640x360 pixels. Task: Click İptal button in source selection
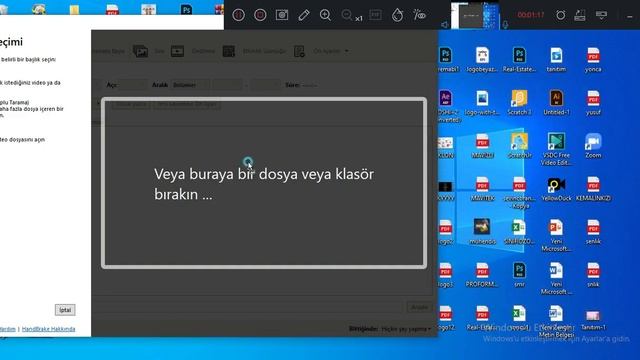click(65, 310)
